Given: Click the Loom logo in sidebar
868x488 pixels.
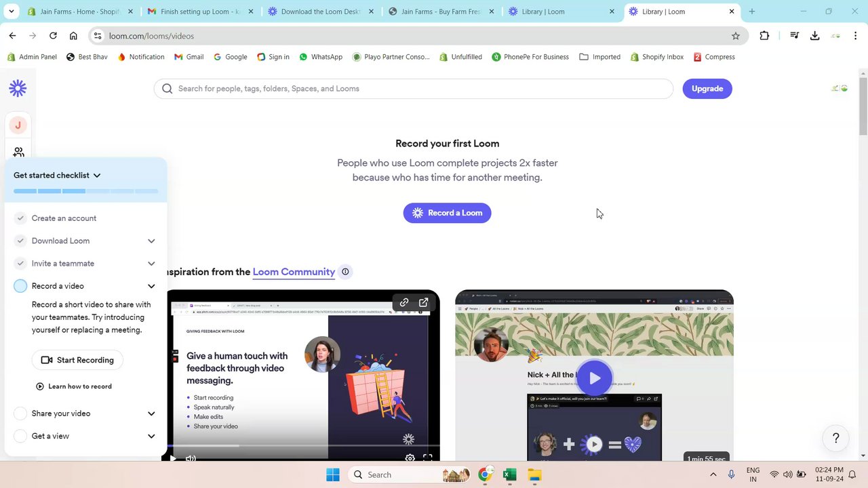Looking at the screenshot, I should [18, 88].
